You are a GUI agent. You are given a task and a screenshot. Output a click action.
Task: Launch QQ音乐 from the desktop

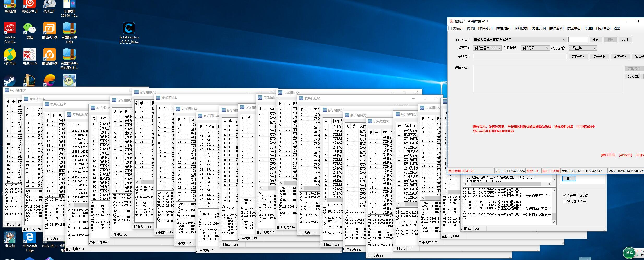(x=10, y=57)
